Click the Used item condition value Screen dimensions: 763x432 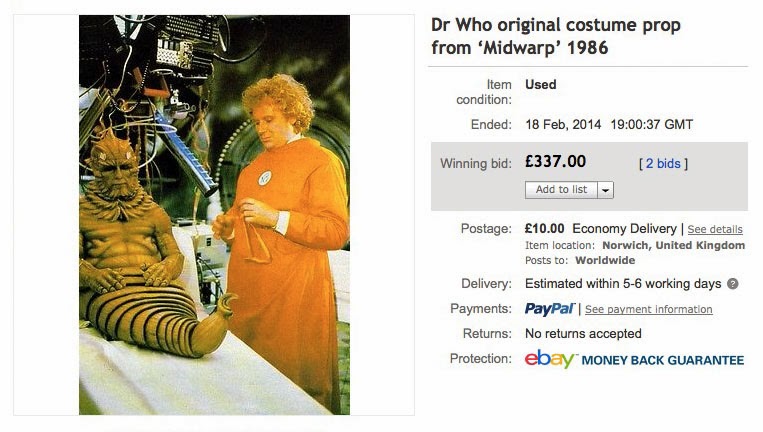(540, 85)
